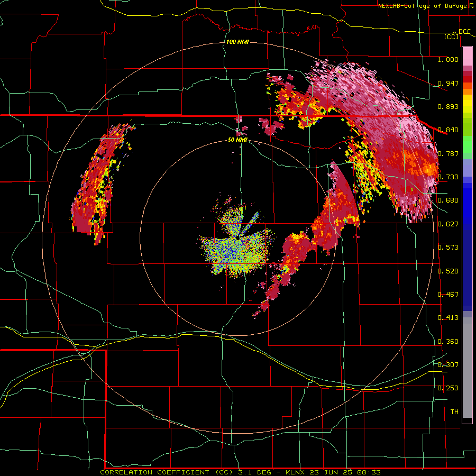The width and height of the screenshot is (476, 476).
Task: Click the 0.307 scale value
Action: pyautogui.click(x=448, y=365)
